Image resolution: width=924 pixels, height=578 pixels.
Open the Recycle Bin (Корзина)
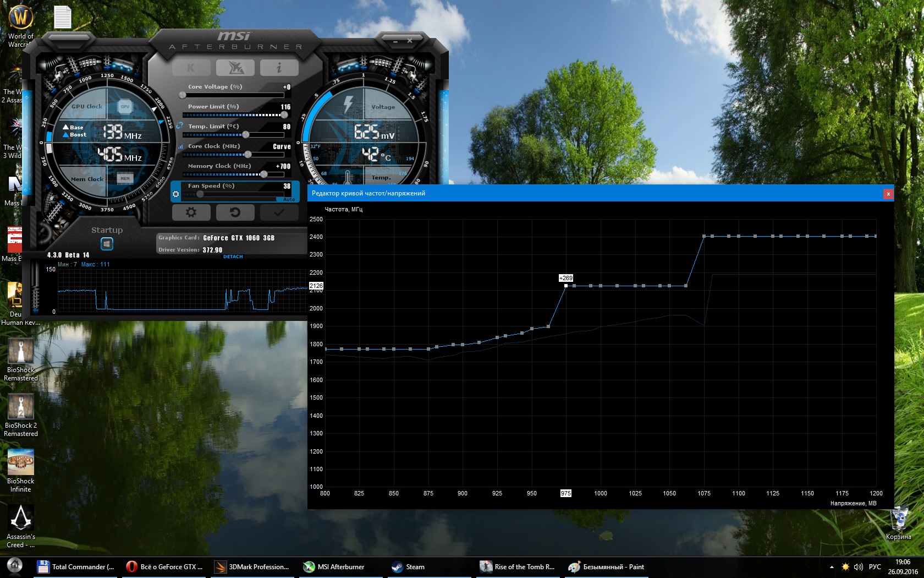point(899,523)
